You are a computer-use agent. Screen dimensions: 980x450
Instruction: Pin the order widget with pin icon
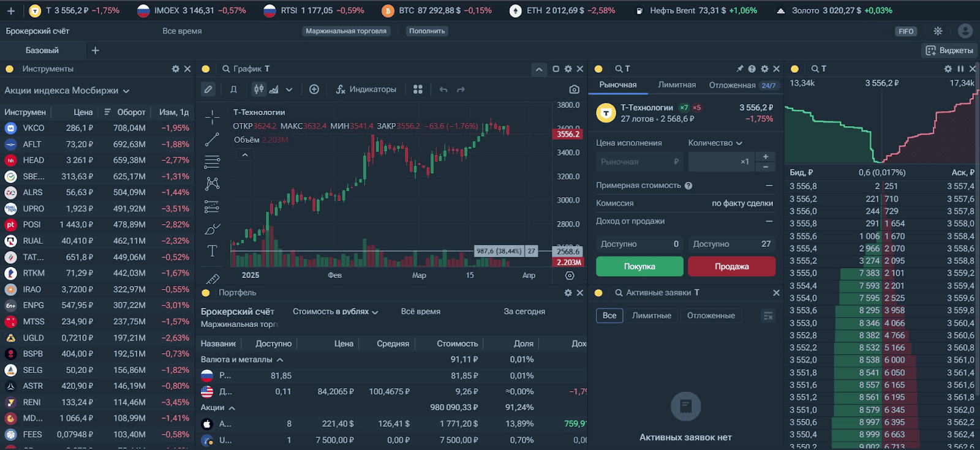pyautogui.click(x=740, y=69)
